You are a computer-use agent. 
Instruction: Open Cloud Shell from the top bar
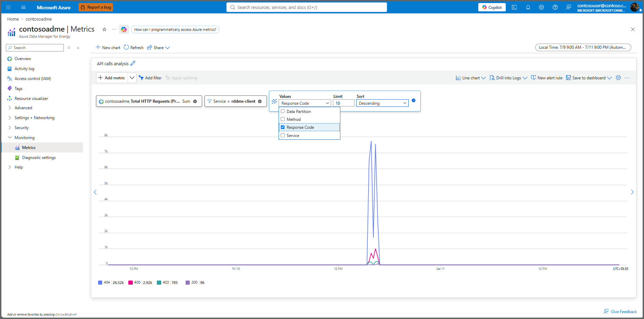pos(514,7)
